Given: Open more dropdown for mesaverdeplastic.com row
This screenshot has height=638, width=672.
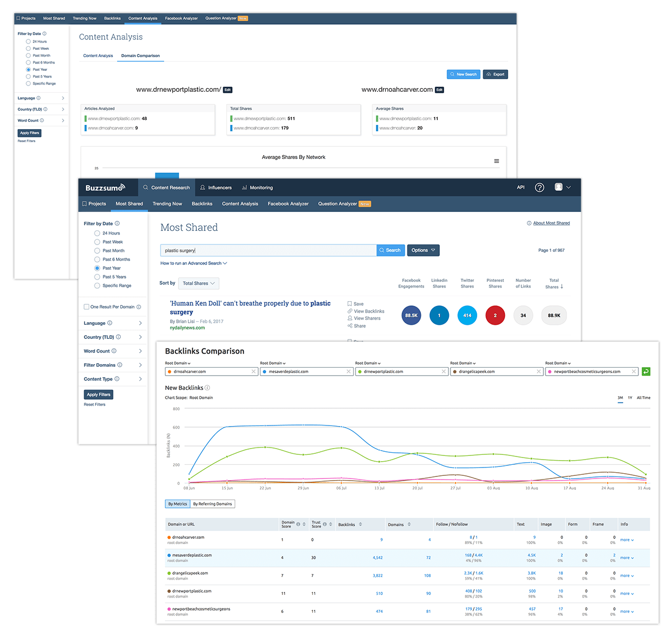Looking at the screenshot, I should (627, 558).
